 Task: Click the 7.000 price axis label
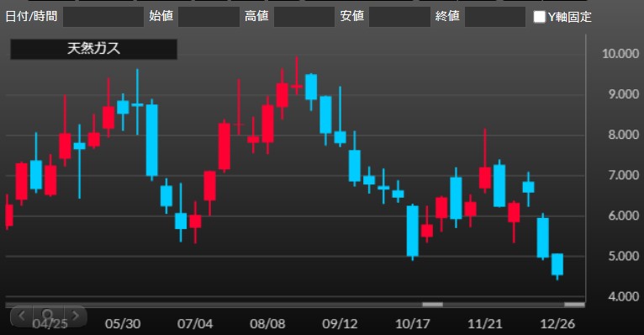click(623, 175)
